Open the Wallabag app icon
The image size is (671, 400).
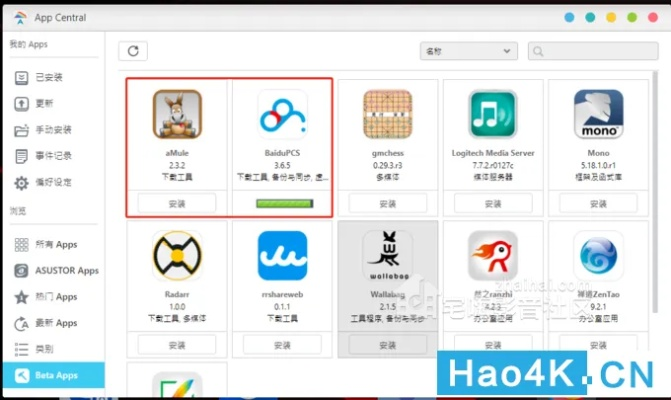tap(388, 256)
